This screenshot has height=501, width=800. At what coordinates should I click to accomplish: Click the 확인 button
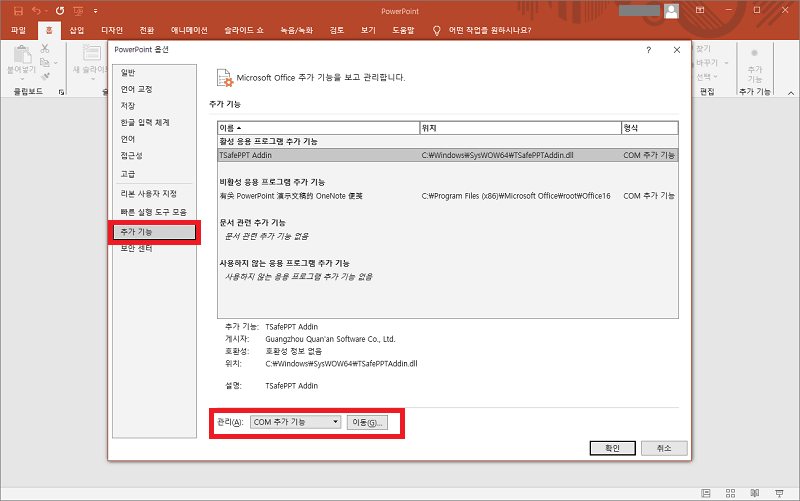point(612,448)
